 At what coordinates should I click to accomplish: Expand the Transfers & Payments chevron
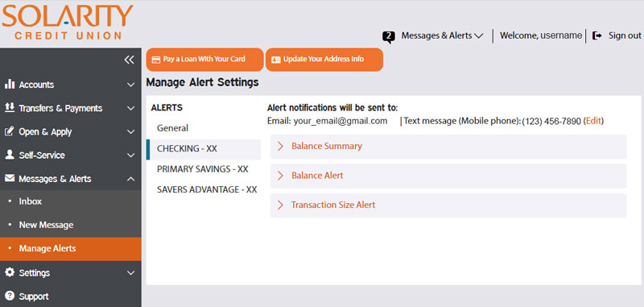coord(130,109)
